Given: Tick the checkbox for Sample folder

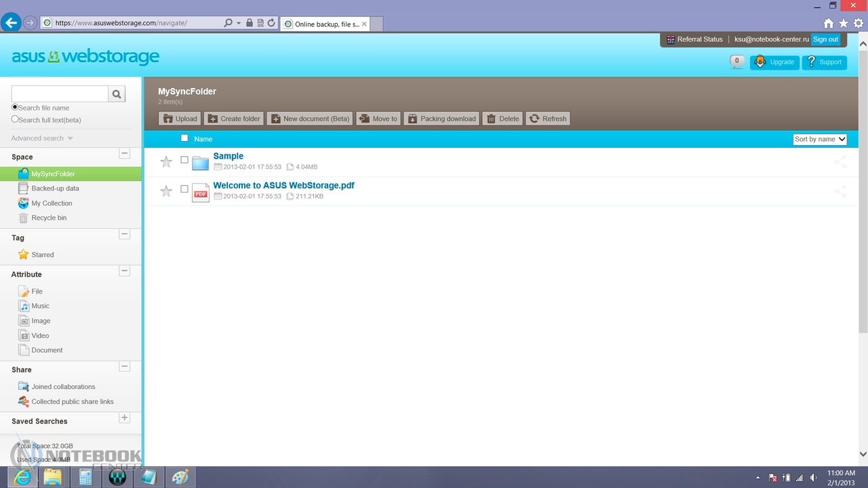Looking at the screenshot, I should pyautogui.click(x=184, y=160).
